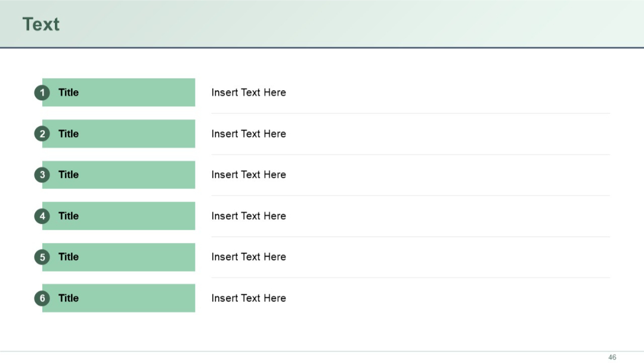Select the numbered circle icon 5
Image resolution: width=644 pixels, height=363 pixels.
click(42, 257)
